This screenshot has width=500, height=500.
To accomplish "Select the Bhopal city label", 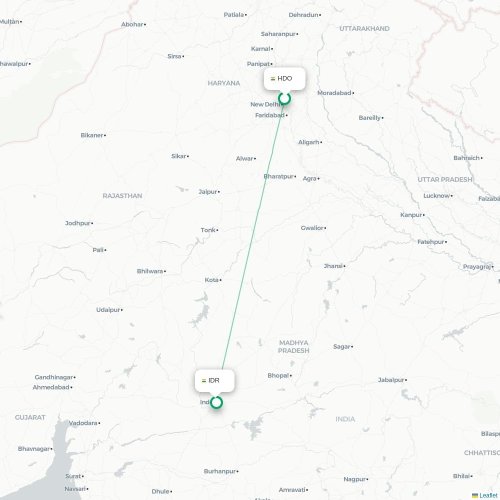I will click(278, 376).
